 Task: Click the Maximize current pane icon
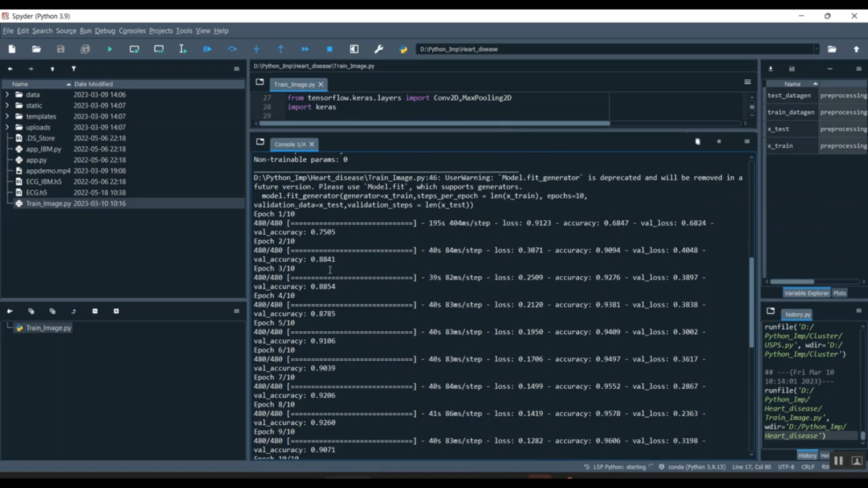tap(354, 49)
